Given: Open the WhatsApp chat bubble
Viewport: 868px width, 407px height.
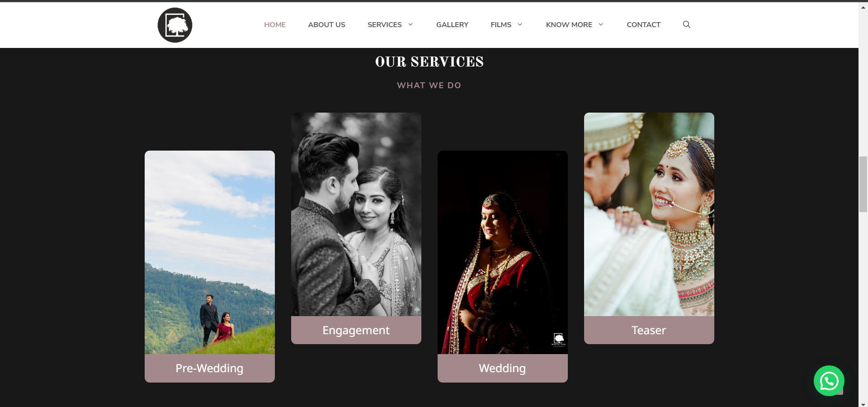Looking at the screenshot, I should coord(829,381).
